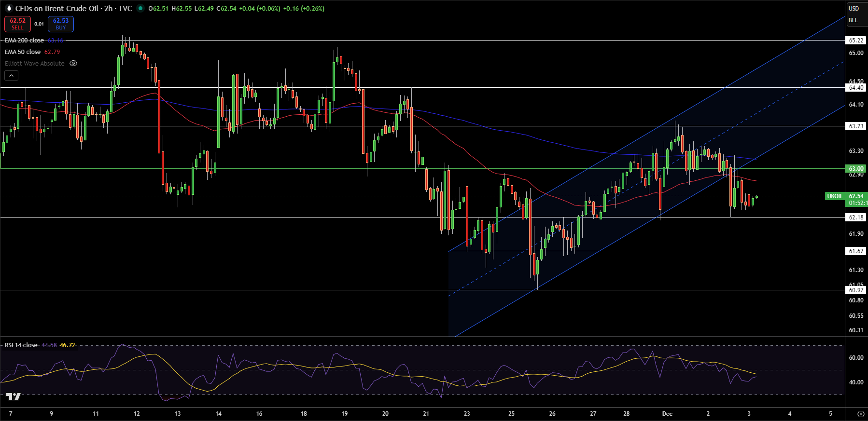Image resolution: width=868 pixels, height=421 pixels.
Task: Show the hidden Elliott Wave Absolute indicator
Action: tap(73, 63)
